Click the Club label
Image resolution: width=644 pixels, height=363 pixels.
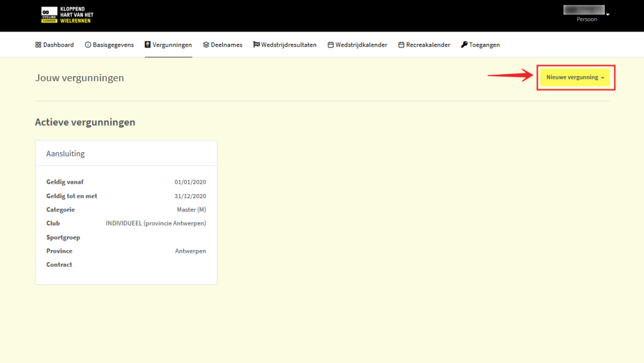(53, 223)
